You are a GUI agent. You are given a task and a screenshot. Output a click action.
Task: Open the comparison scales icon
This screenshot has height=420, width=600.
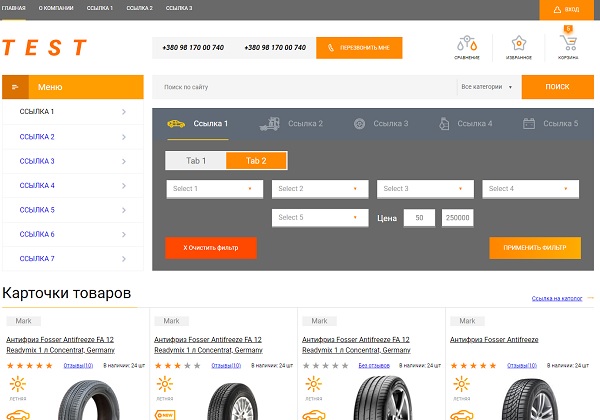(x=467, y=44)
